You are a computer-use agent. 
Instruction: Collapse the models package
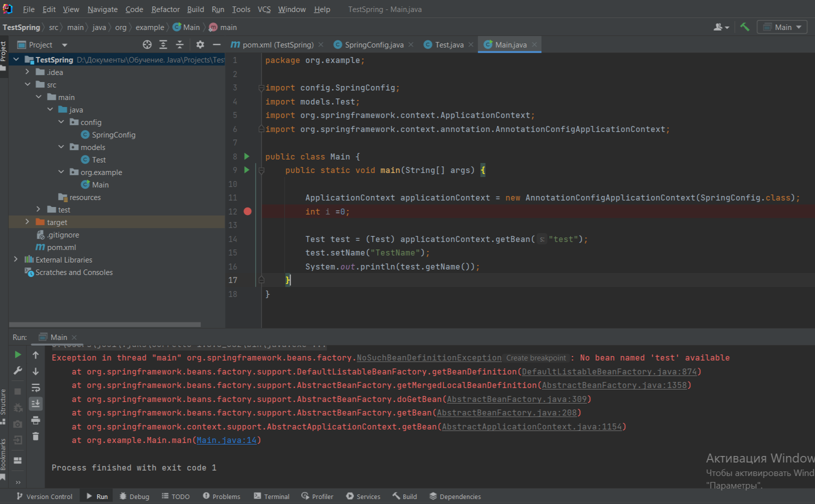(61, 147)
